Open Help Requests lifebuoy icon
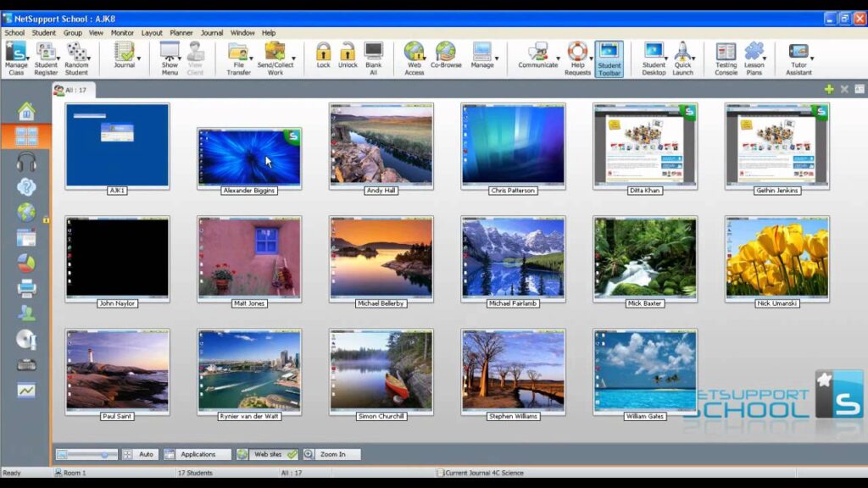The width and height of the screenshot is (868, 488). pyautogui.click(x=577, y=58)
